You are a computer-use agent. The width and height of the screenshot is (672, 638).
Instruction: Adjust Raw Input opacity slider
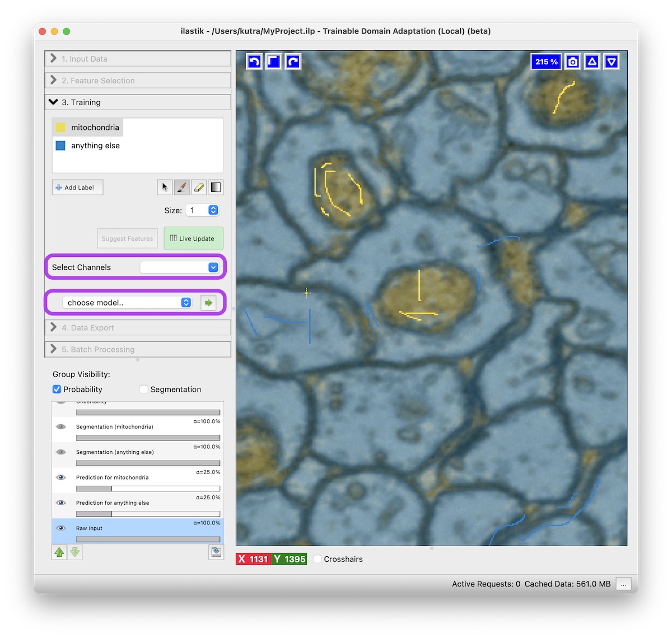coord(148,540)
